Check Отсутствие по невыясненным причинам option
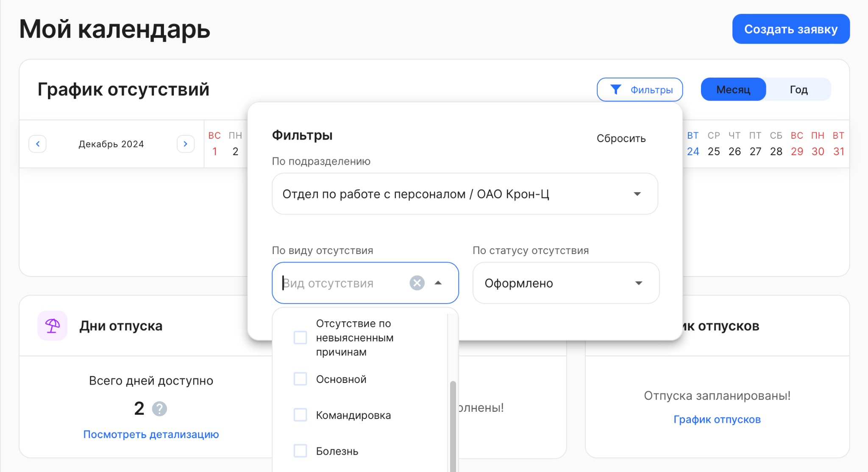This screenshot has height=472, width=868. click(x=300, y=338)
